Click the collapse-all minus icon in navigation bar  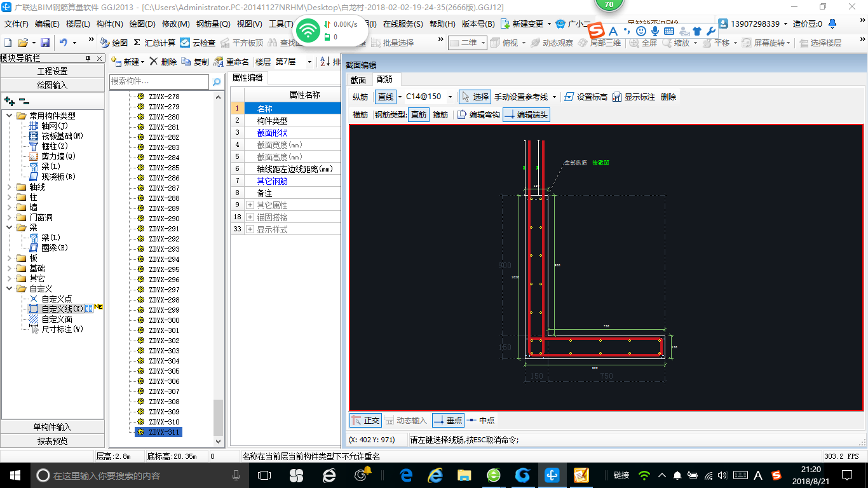click(x=24, y=101)
